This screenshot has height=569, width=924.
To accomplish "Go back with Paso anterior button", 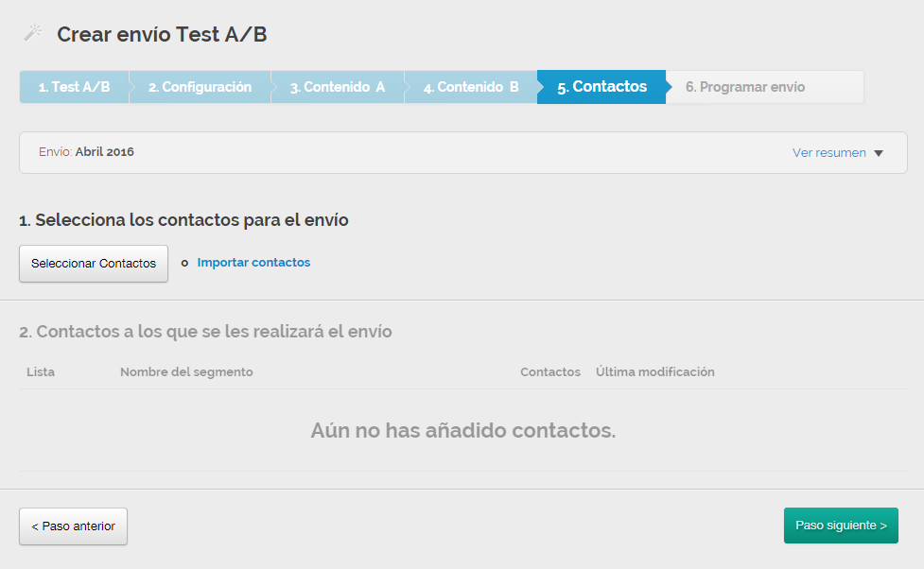I will coord(73,526).
